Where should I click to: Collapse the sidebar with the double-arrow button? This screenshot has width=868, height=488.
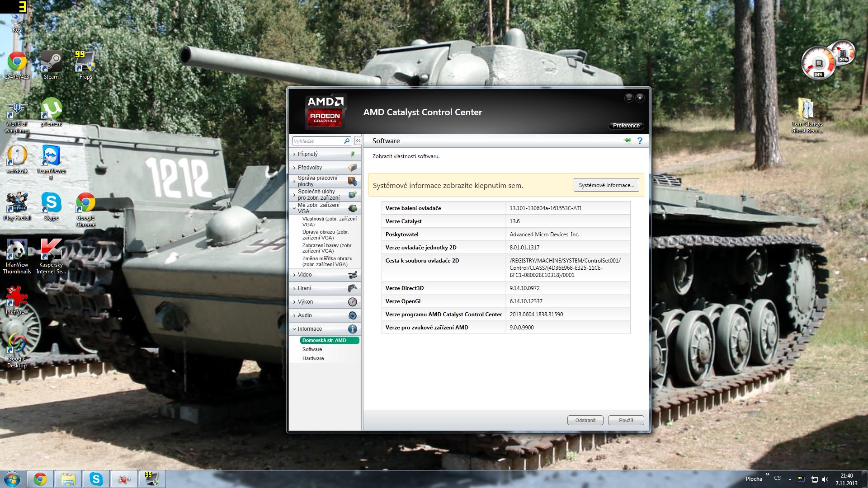tap(358, 141)
